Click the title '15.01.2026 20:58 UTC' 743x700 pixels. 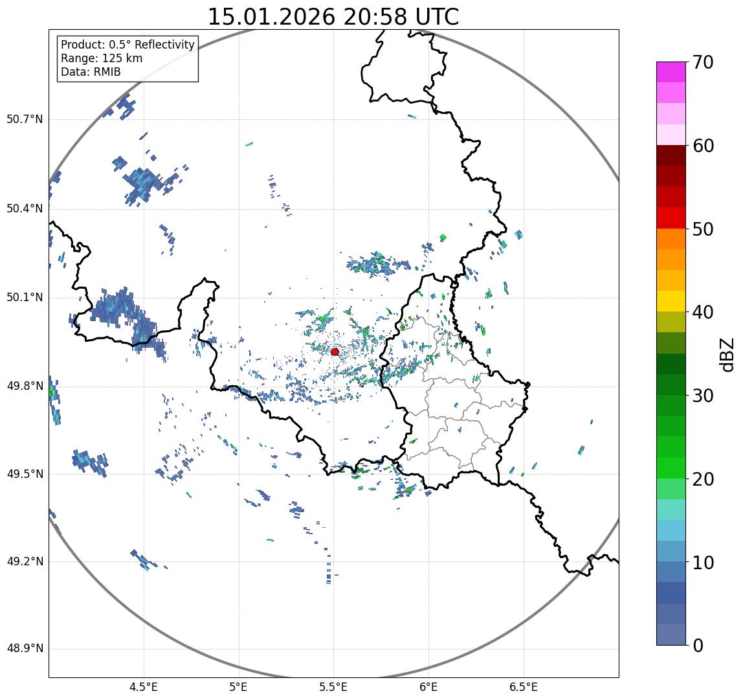[x=333, y=17]
